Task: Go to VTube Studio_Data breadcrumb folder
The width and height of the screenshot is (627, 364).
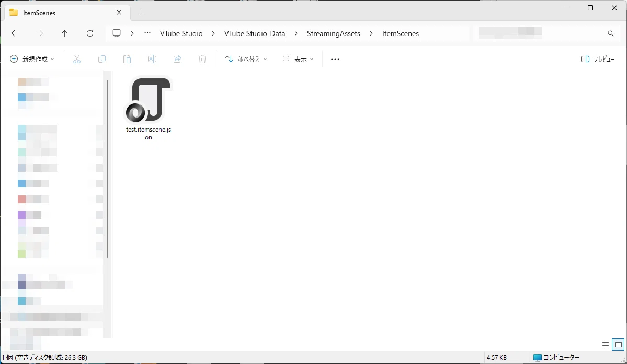Action: [x=255, y=33]
